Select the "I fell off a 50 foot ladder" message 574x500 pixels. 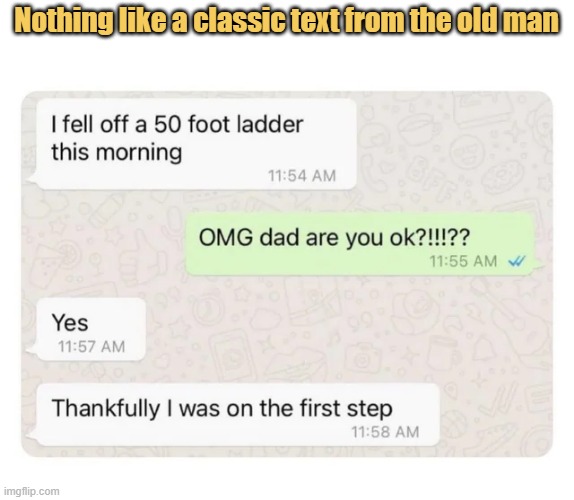pyautogui.click(x=197, y=144)
